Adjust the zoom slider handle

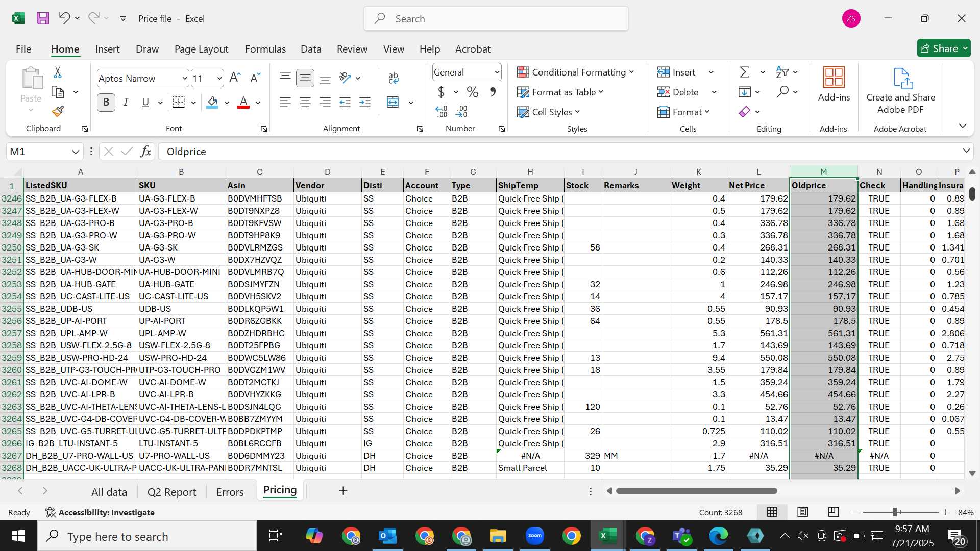click(895, 512)
